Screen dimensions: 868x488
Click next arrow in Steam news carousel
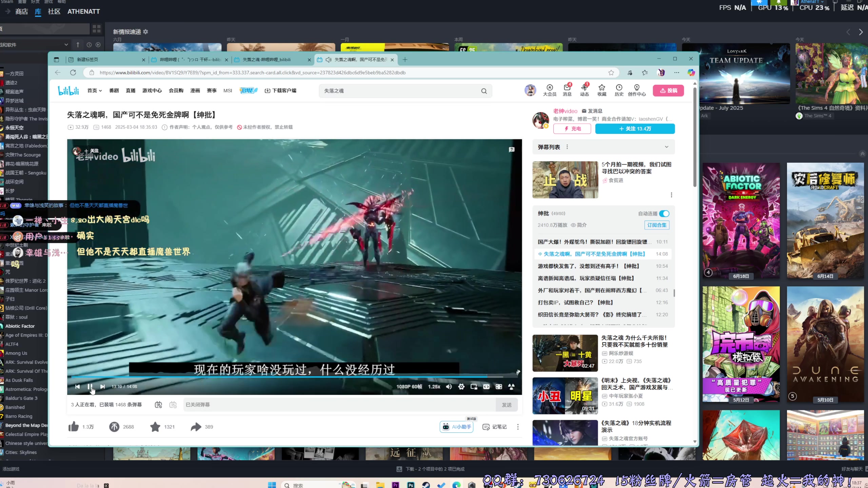click(x=861, y=32)
